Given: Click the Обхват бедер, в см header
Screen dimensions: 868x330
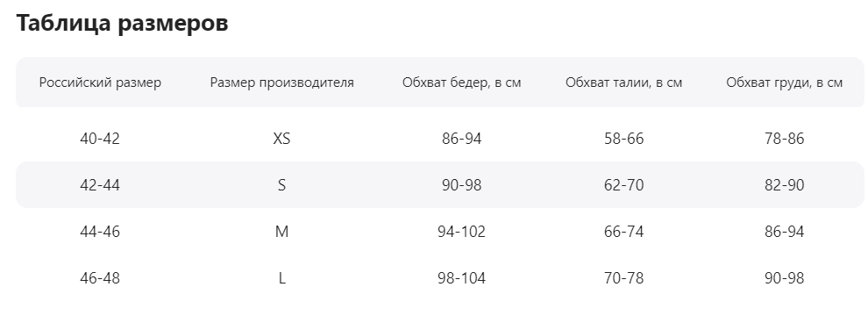Looking at the screenshot, I should [462, 82].
